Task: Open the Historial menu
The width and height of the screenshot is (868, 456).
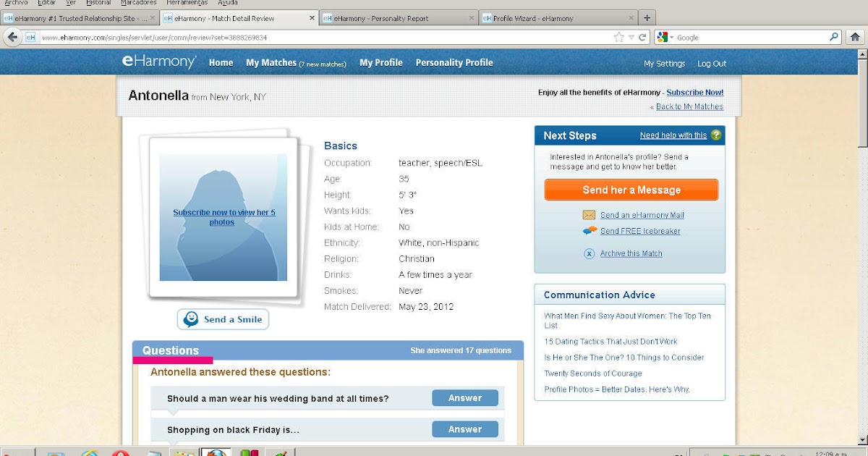Action: [x=98, y=3]
